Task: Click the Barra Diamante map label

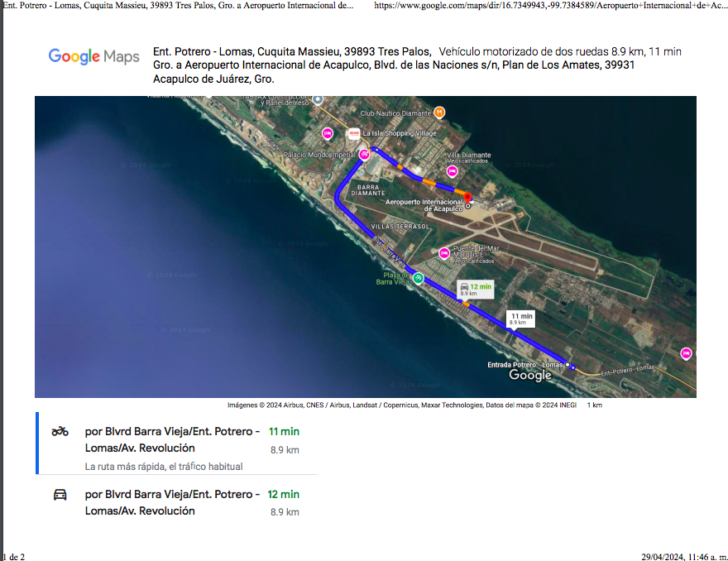Action: [367, 190]
